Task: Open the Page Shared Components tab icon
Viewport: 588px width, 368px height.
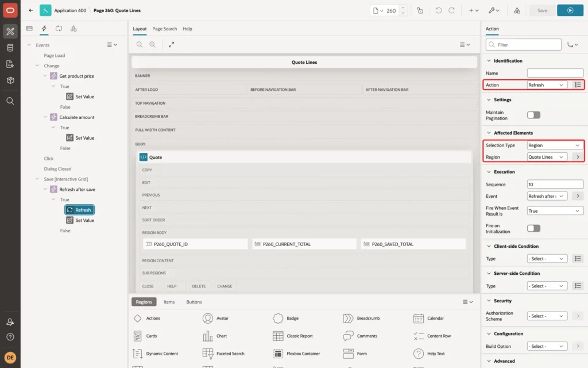Action: tap(73, 28)
